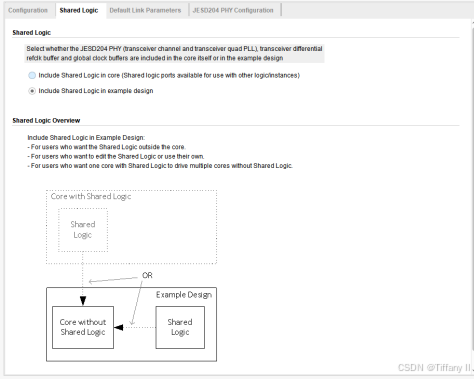This screenshot has height=379, width=474.
Task: Click the Shared Logic section heading
Action: coord(32,33)
